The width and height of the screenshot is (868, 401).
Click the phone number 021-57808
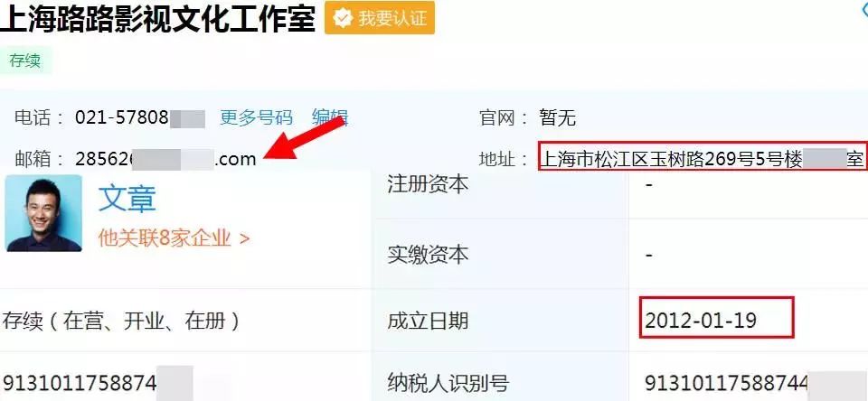click(x=122, y=117)
